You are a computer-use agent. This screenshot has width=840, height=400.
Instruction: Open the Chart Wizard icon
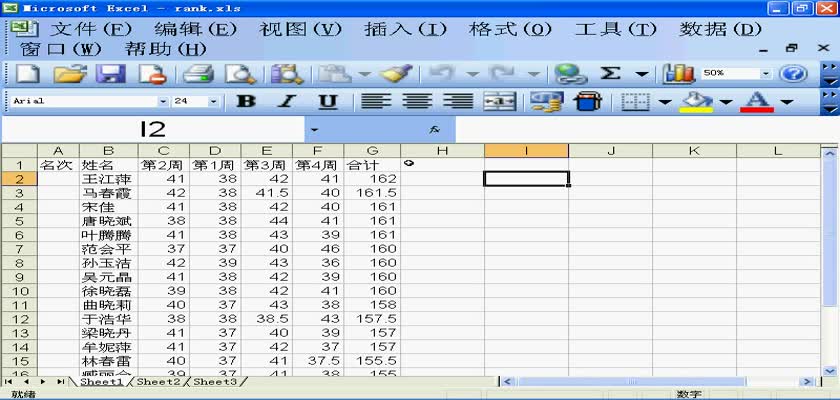[680, 73]
